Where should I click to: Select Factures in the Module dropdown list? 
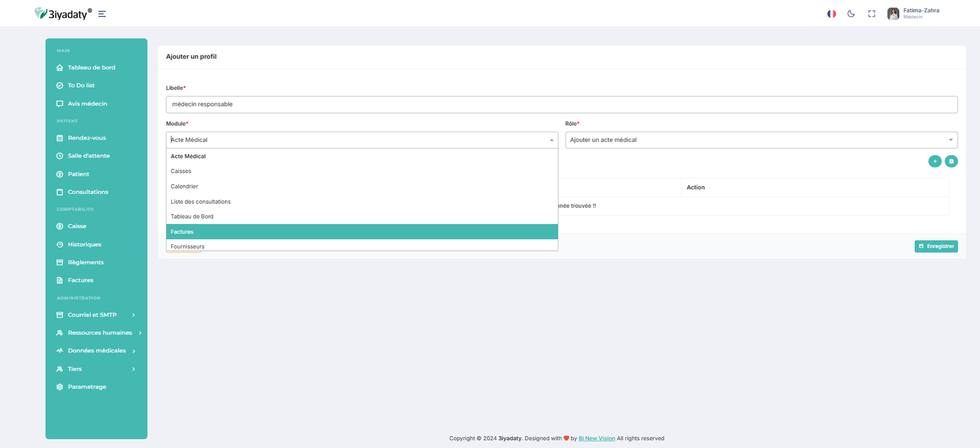pyautogui.click(x=361, y=232)
